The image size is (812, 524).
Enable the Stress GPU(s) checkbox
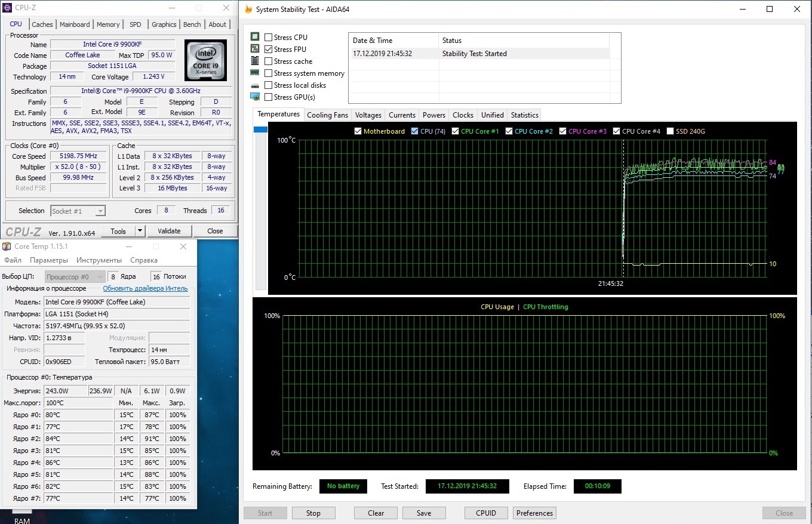269,97
